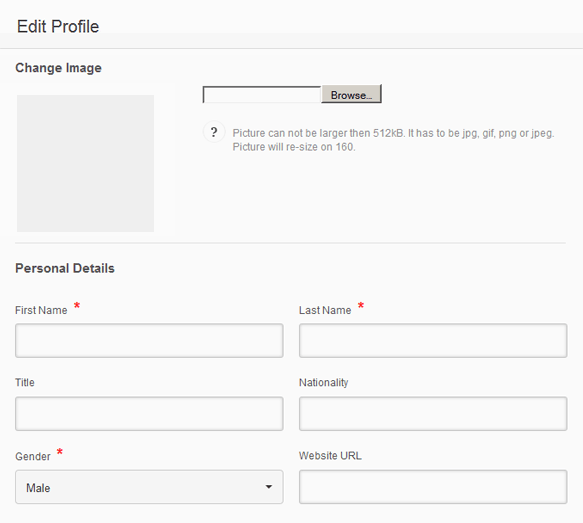The height and width of the screenshot is (523, 583).
Task: Click the picture size limit help text
Action: 393,140
